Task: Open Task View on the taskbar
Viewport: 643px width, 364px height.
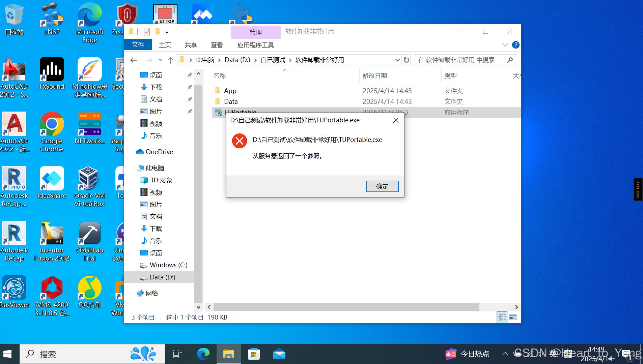Action: pos(177,354)
